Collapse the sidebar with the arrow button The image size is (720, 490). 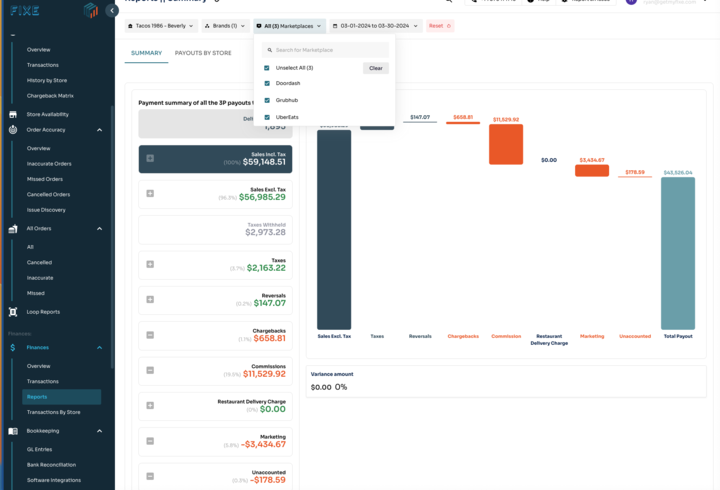(112, 11)
